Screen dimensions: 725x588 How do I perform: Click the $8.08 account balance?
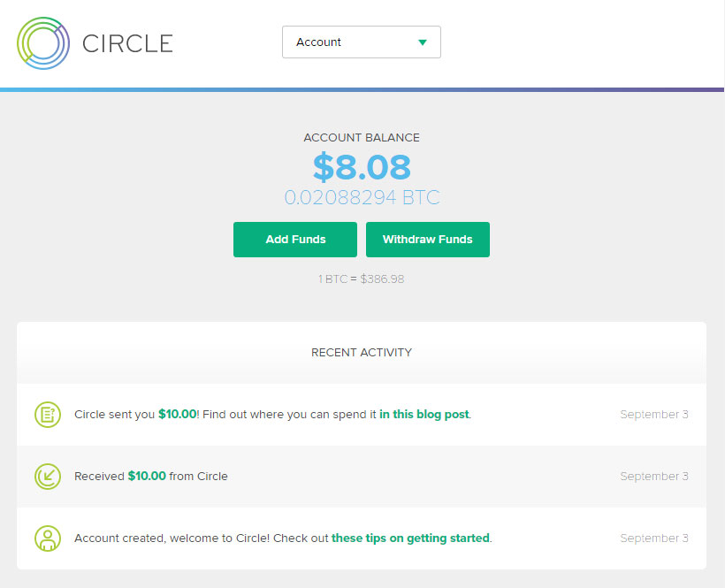pyautogui.click(x=362, y=167)
